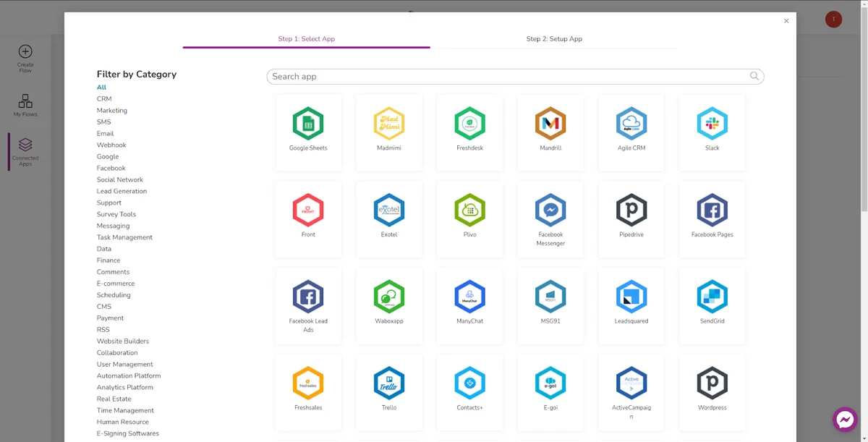Filter apps by CMS category
Screen dimensions: 868x442
[x=104, y=307]
